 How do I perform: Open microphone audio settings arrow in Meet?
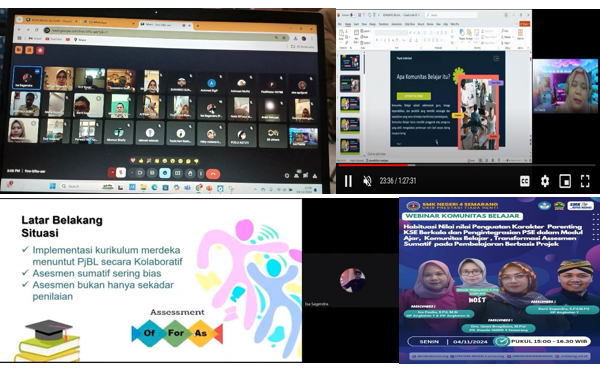112,172
